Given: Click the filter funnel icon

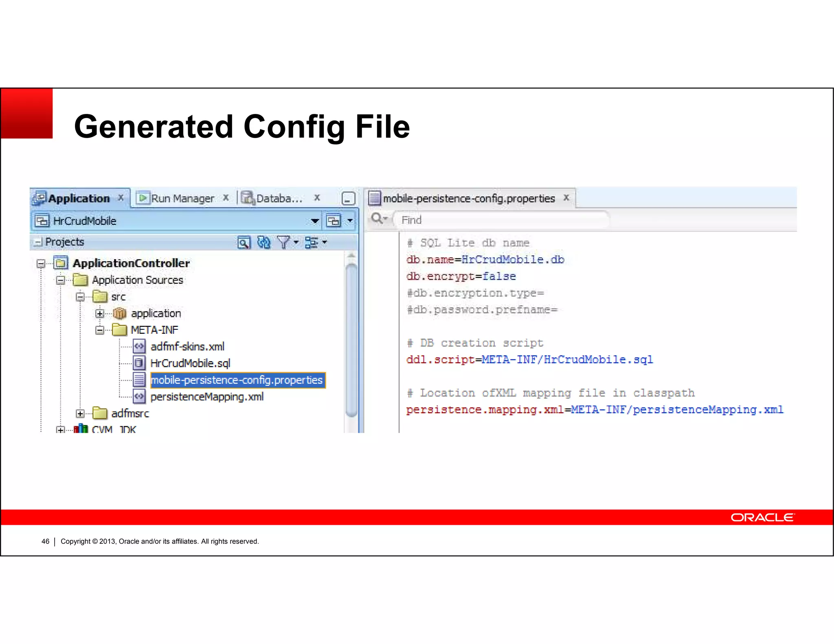Looking at the screenshot, I should 283,243.
